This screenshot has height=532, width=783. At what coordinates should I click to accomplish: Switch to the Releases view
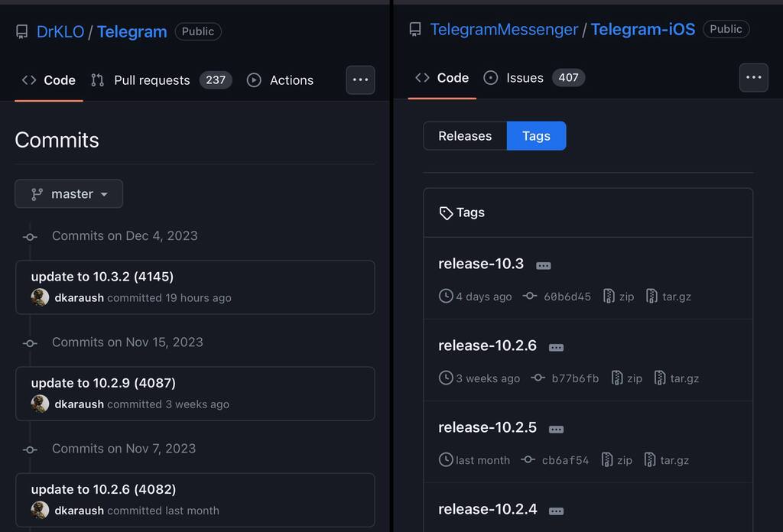pos(465,136)
